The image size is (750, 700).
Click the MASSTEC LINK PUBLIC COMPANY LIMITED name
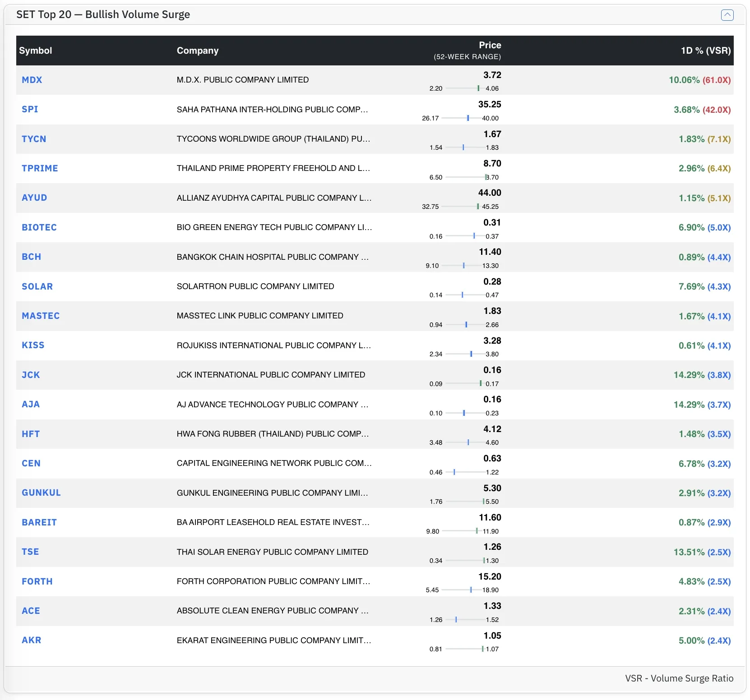click(260, 316)
